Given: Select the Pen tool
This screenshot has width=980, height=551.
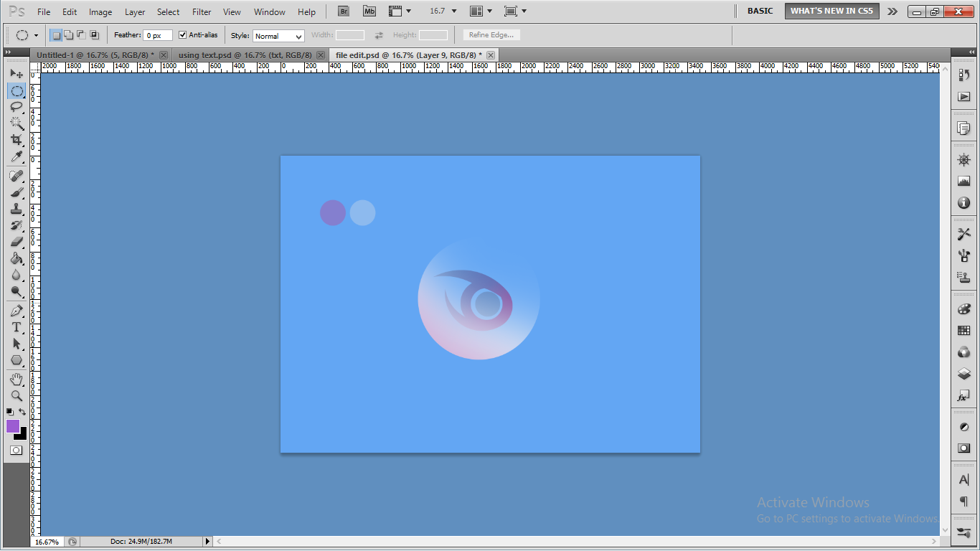Looking at the screenshot, I should (x=16, y=311).
